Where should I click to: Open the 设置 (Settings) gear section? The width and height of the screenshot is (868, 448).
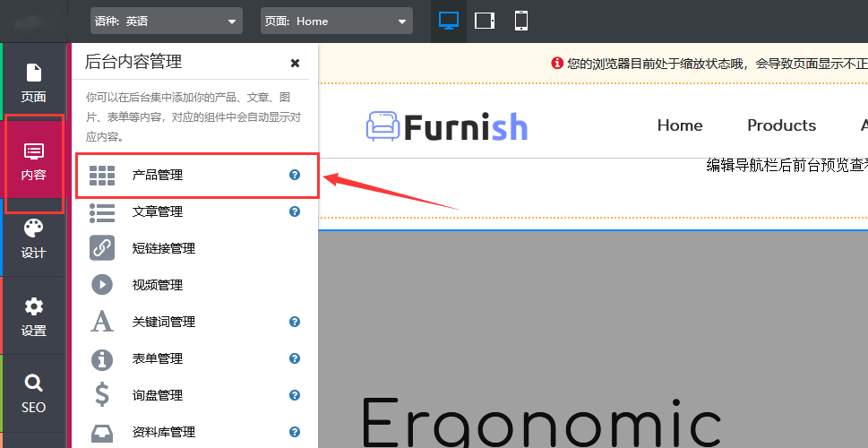(33, 317)
